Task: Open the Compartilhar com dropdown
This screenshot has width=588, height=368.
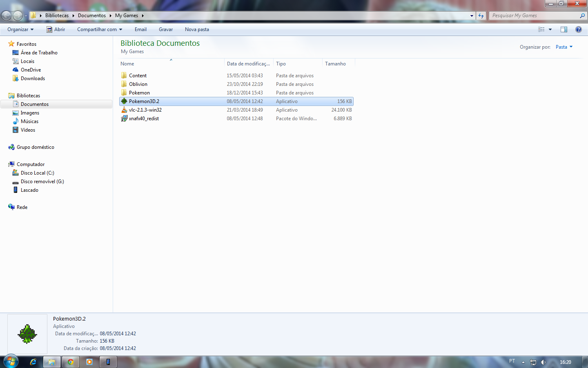Action: point(100,29)
